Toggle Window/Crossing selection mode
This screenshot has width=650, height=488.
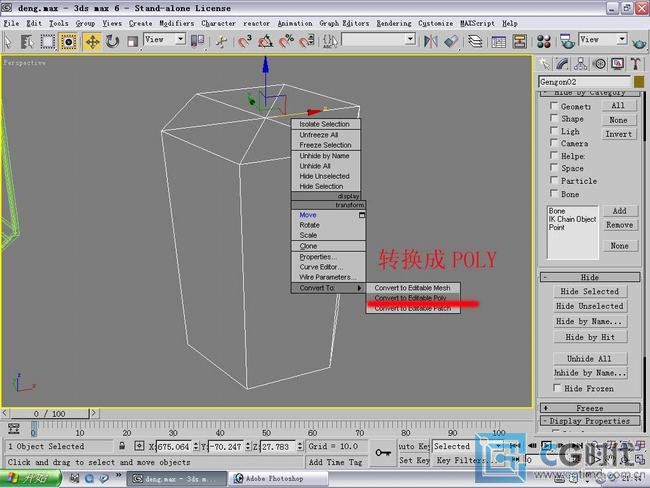68,41
